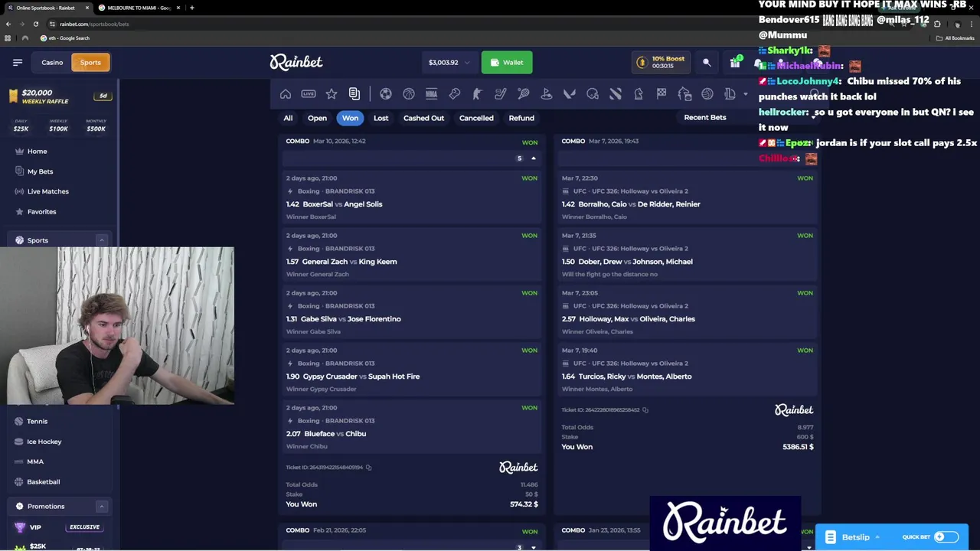Go back using browser back arrow
The image size is (980, 551).
tap(8, 24)
